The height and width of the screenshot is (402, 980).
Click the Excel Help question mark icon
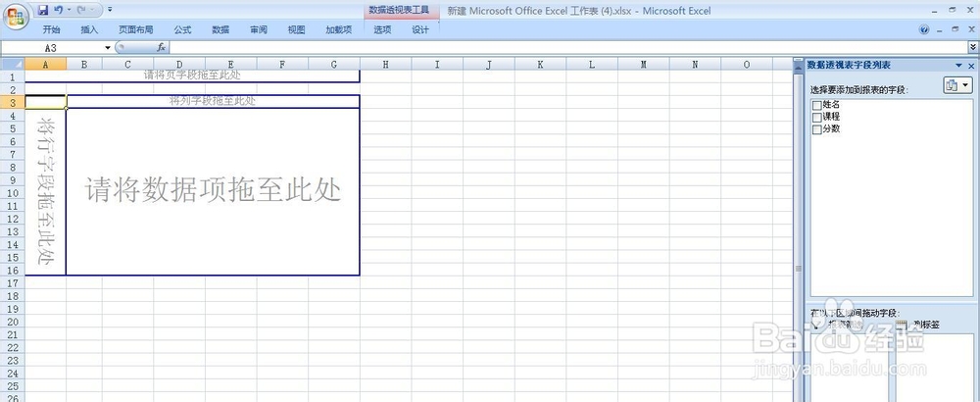click(925, 29)
